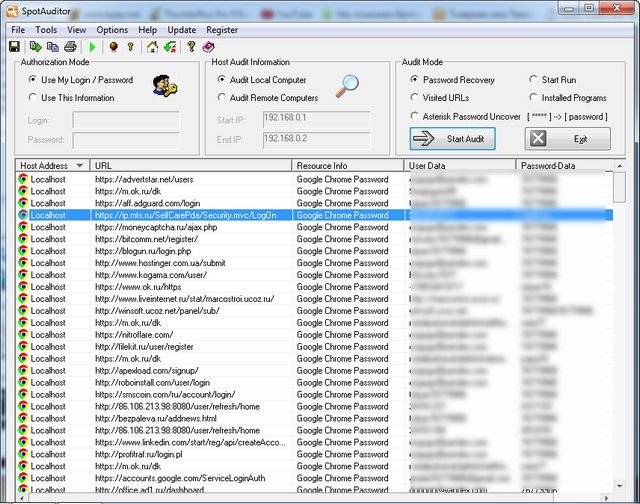Choose Audit Local Computer radio button

pos(222,79)
